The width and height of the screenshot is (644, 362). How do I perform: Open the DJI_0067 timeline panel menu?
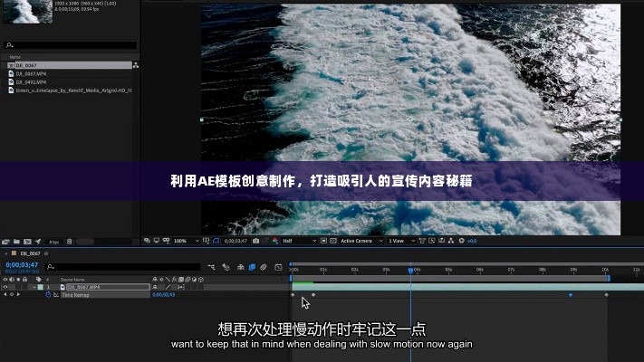coord(46,253)
